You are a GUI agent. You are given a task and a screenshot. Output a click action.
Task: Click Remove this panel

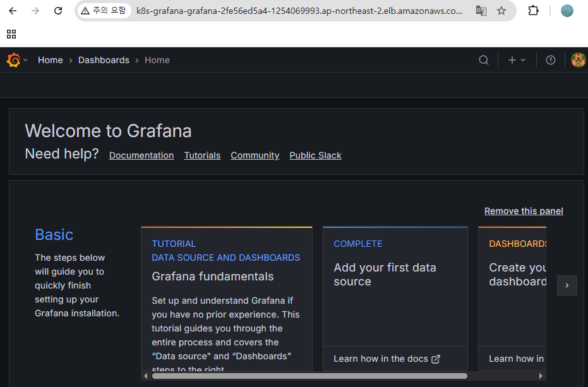point(524,211)
